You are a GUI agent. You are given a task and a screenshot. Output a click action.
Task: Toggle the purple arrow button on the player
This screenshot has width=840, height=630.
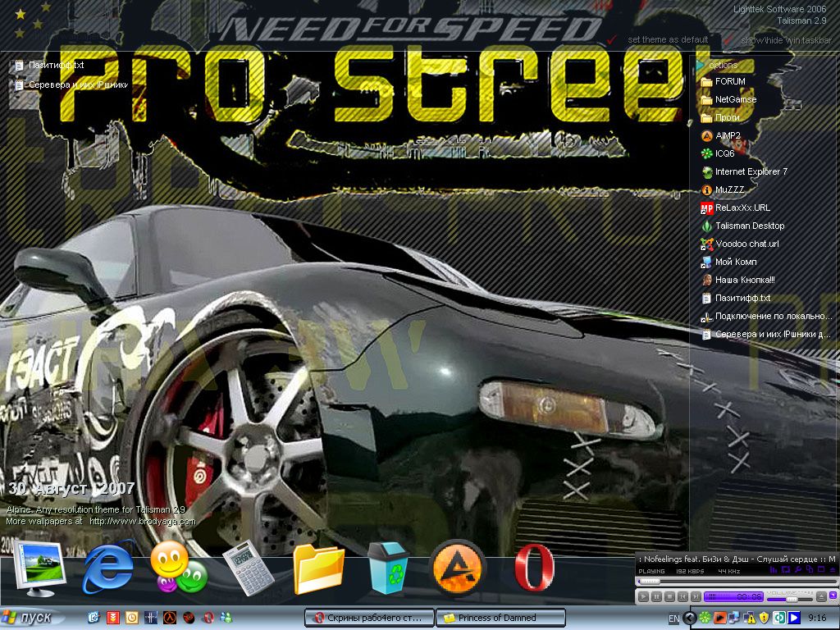click(x=833, y=596)
